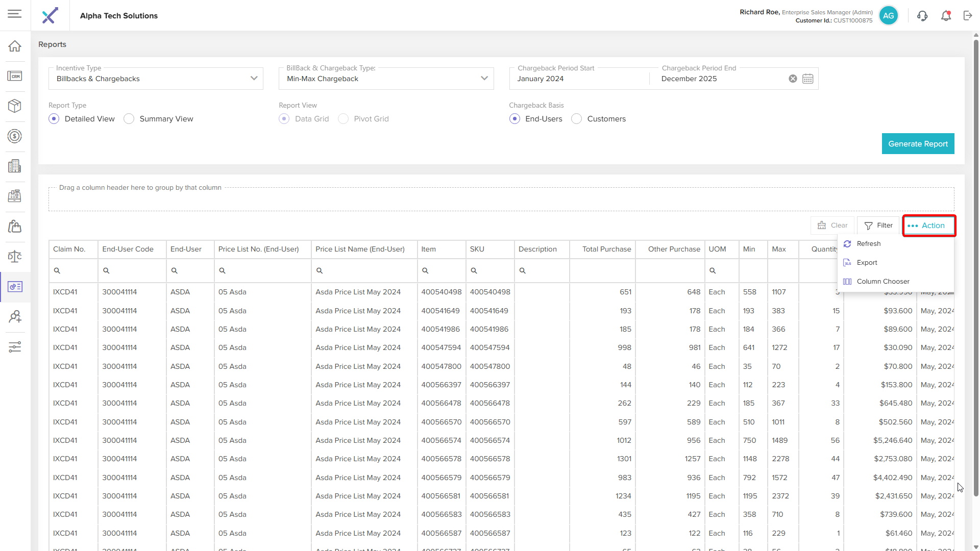Clear the chargeback period dates
980x551 pixels.
point(793,79)
